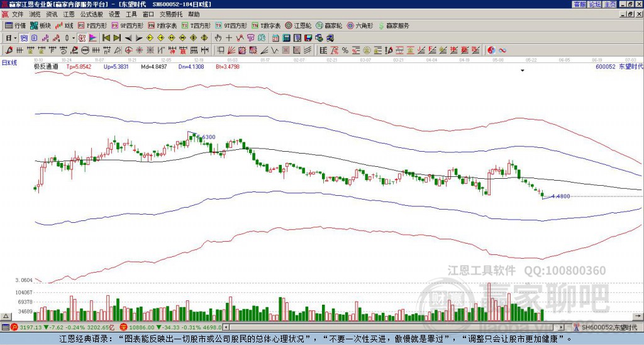Click the 4.4800 low price marker
The width and height of the screenshot is (644, 345).
[560, 196]
